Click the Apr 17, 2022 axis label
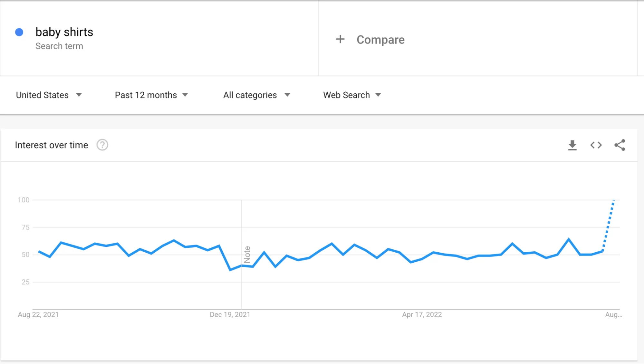This screenshot has height=364, width=644. tap(422, 314)
